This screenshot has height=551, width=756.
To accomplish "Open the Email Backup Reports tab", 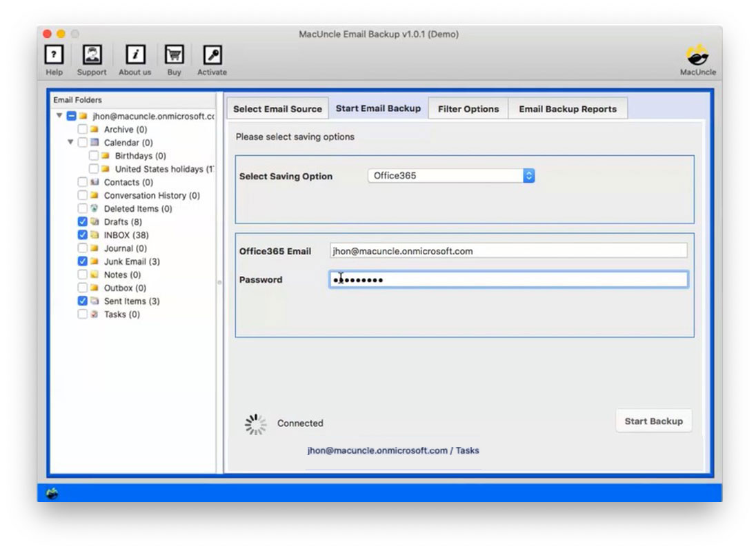I will [x=568, y=108].
